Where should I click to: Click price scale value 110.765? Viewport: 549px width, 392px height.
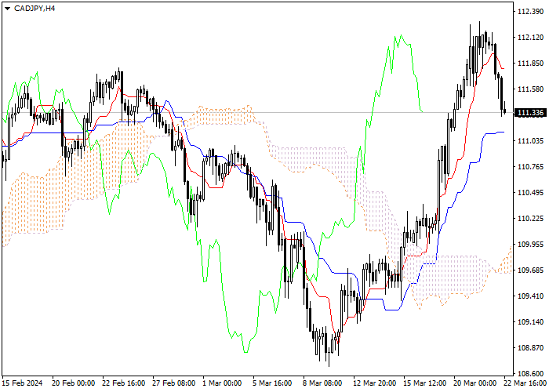530,166
